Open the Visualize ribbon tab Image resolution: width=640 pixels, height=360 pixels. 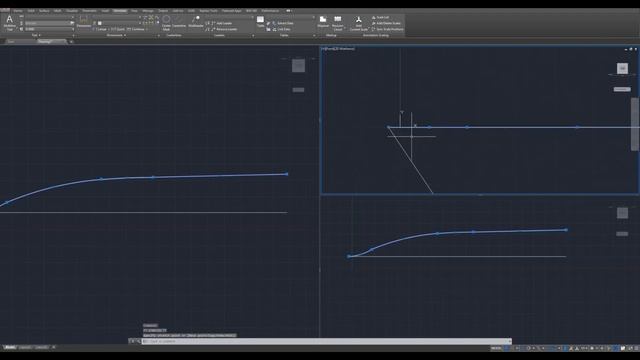pos(72,11)
